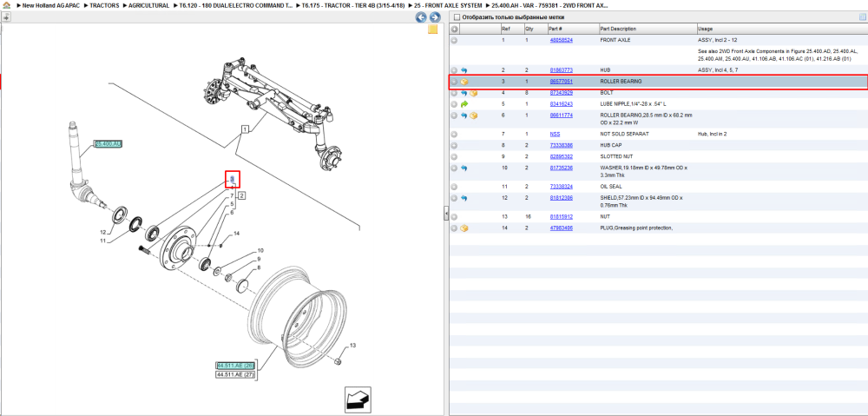
Task: Select callout 11 near oil seal
Action: coord(102,241)
